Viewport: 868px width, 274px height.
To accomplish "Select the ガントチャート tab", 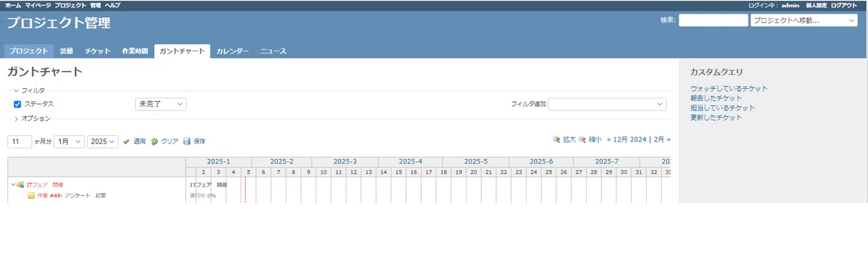I will coord(182,51).
